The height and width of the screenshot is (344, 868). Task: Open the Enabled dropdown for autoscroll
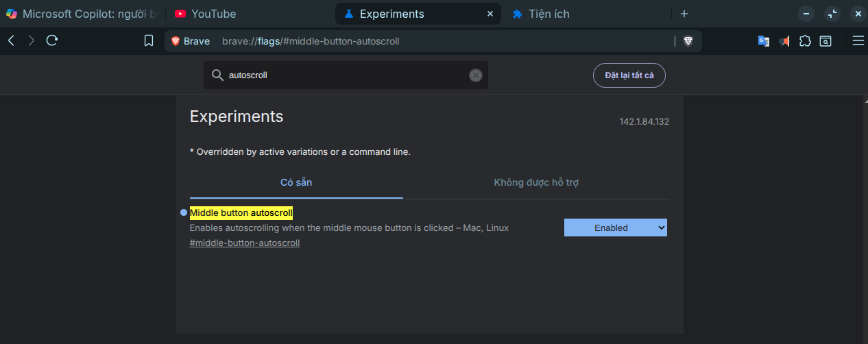(615, 228)
